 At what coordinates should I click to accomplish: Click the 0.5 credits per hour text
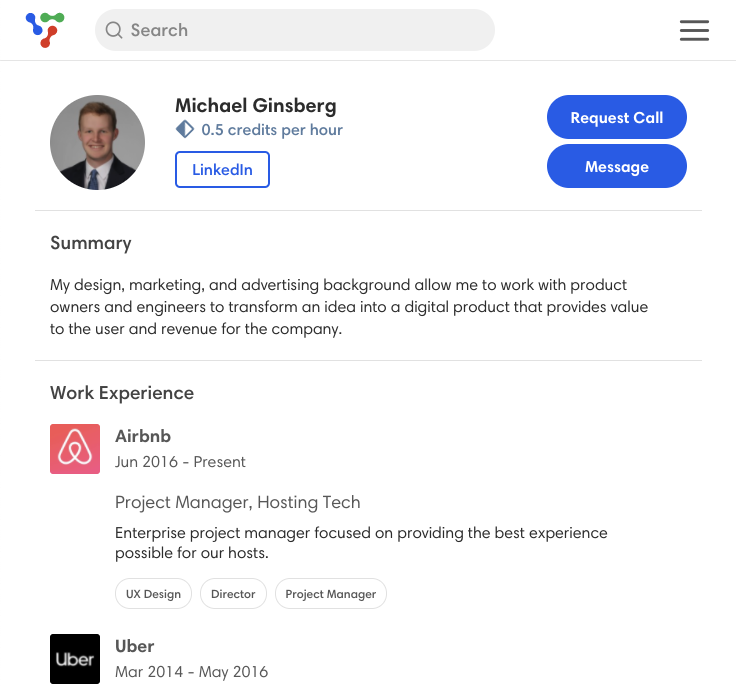point(272,130)
